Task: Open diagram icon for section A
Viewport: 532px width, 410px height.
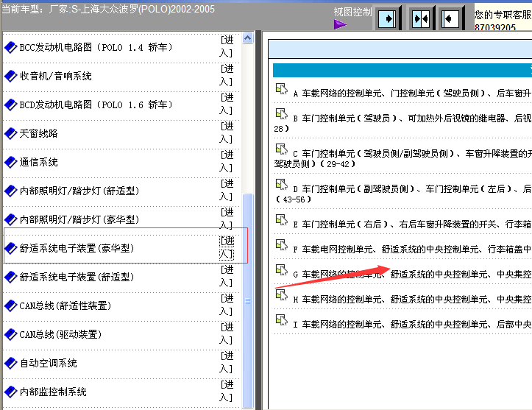Action: 282,89
